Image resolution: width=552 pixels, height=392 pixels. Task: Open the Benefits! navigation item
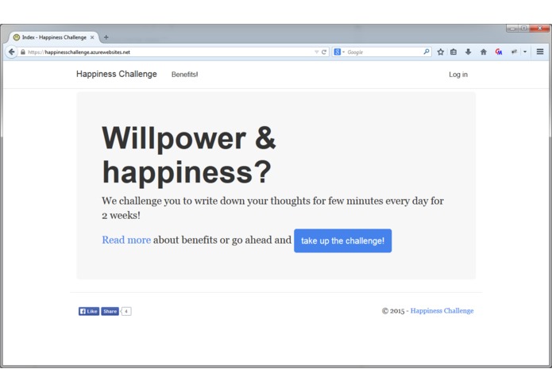coord(184,75)
